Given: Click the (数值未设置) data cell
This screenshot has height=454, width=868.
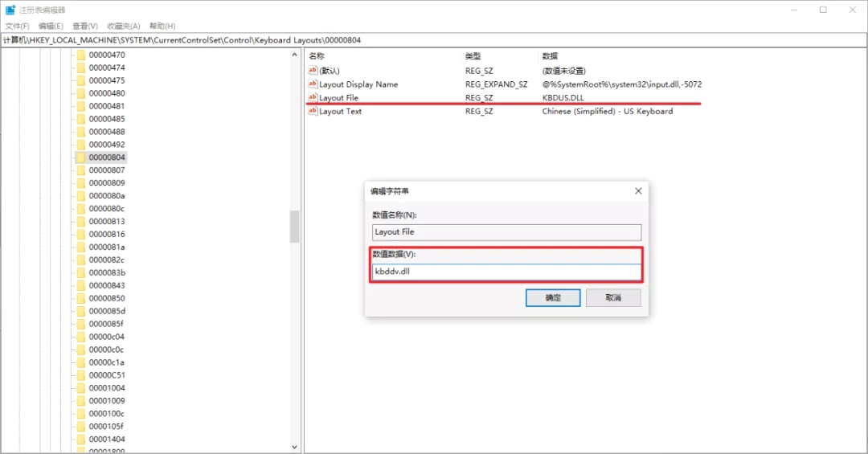Looking at the screenshot, I should (x=564, y=71).
